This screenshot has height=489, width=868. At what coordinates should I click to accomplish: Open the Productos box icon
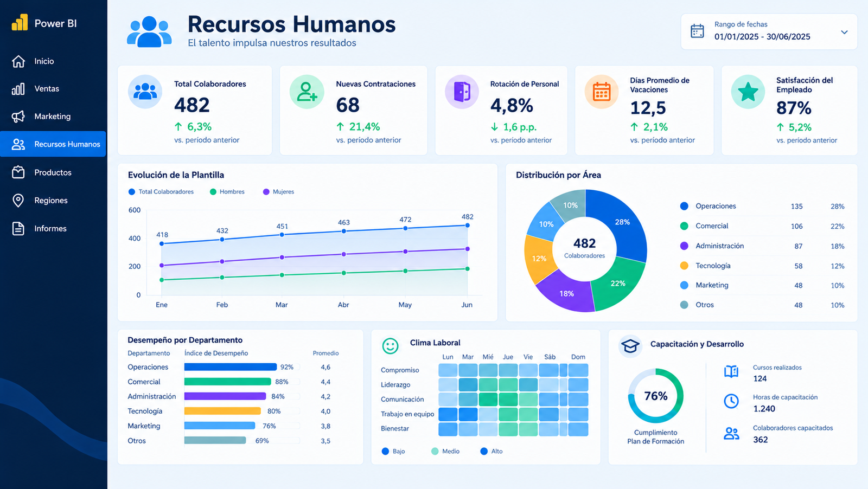coord(18,172)
